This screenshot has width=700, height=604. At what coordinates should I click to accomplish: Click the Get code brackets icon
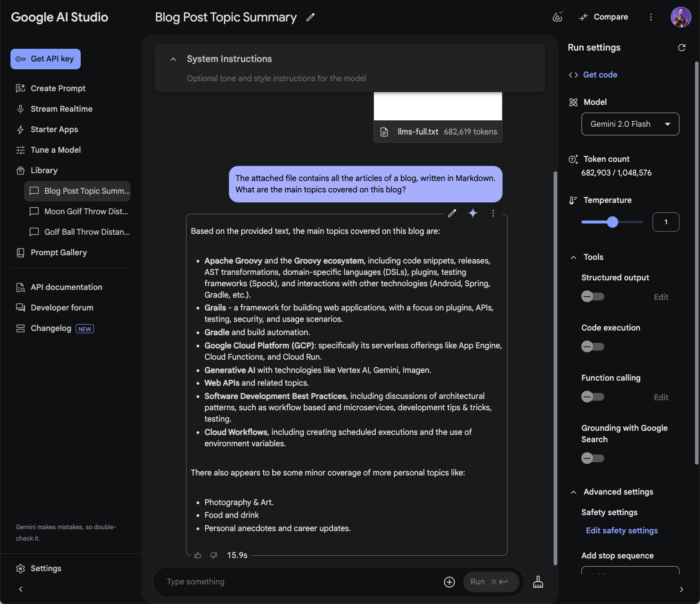573,75
